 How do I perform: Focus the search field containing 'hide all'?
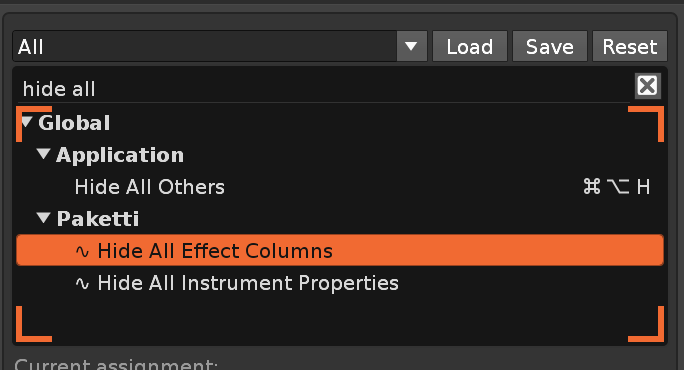pyautogui.click(x=325, y=89)
